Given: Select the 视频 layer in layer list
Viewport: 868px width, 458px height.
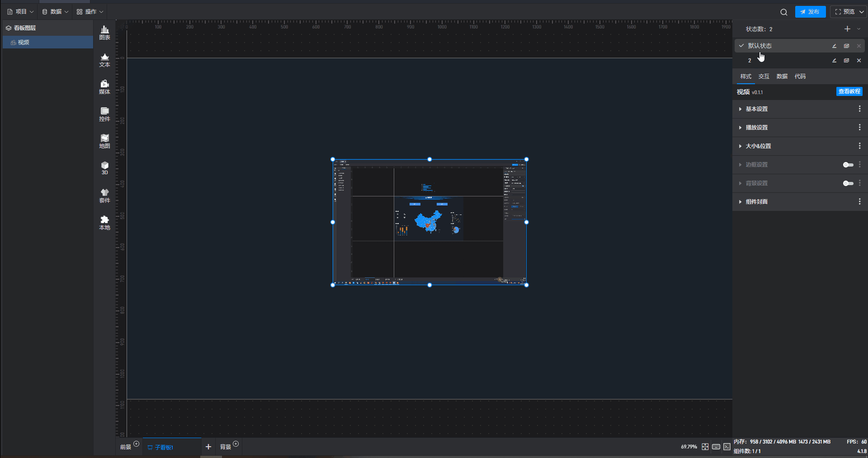Looking at the screenshot, I should point(24,43).
